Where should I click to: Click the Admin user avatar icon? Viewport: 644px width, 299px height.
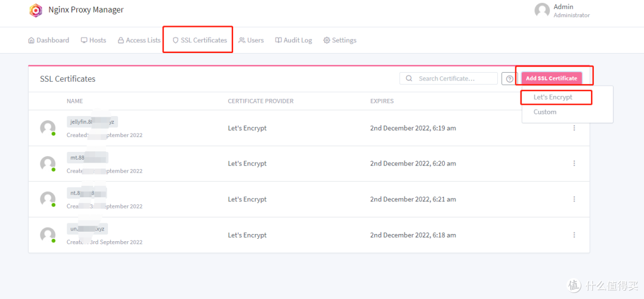[542, 10]
